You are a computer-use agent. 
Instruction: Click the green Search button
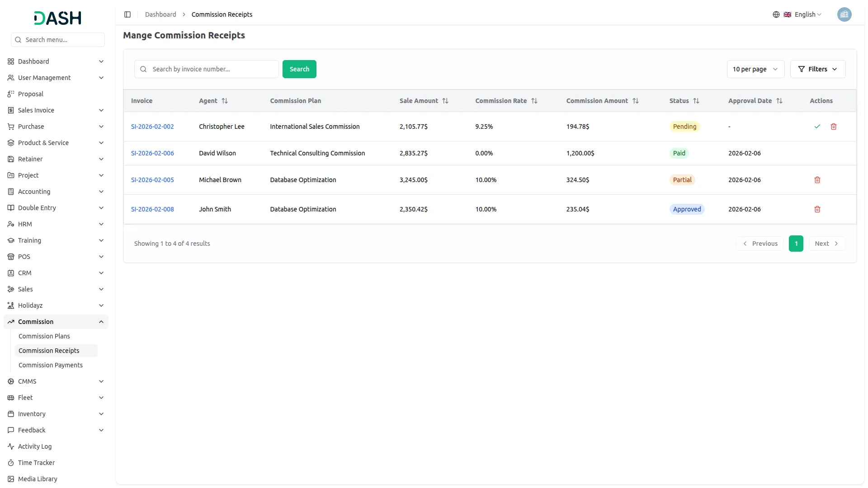pyautogui.click(x=299, y=69)
